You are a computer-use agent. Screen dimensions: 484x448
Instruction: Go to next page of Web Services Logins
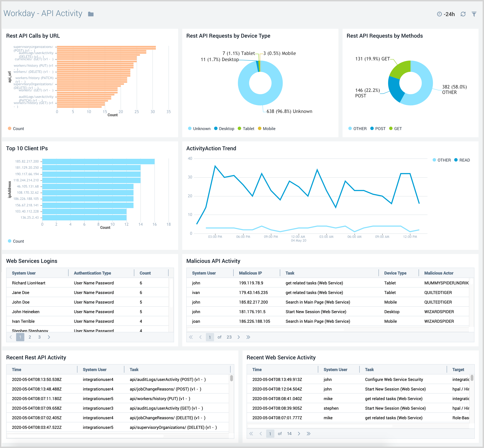(49, 337)
